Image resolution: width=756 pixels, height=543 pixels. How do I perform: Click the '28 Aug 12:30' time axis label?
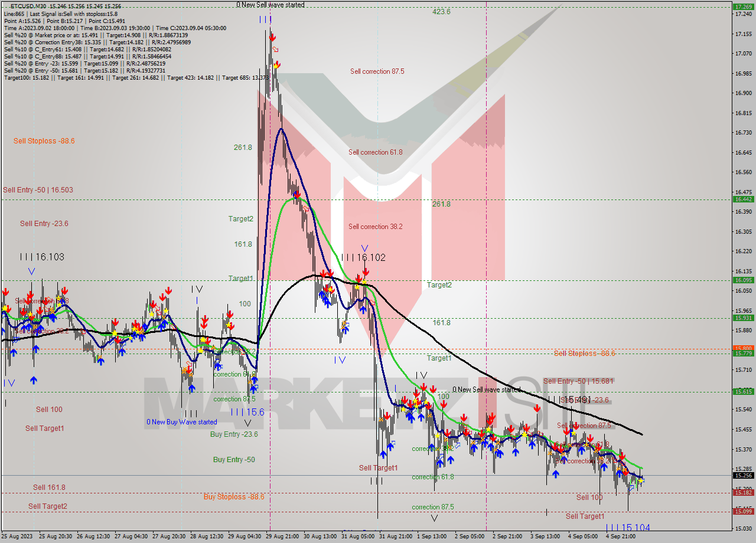point(207,537)
